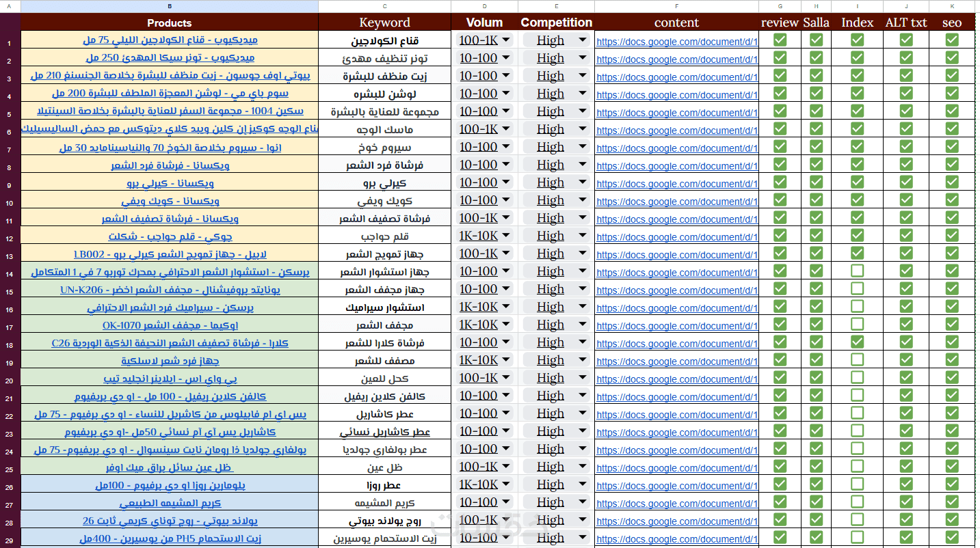The image size is (980, 548).
Task: Select the keyword cell 'كحل للعين'
Action: [x=384, y=378]
